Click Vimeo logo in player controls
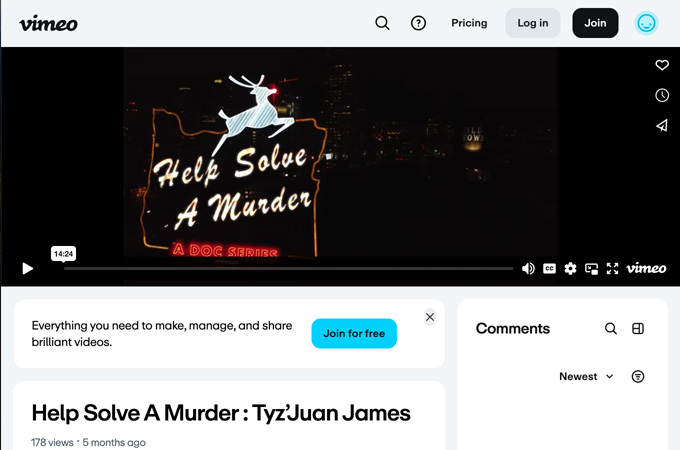680x450 pixels. pos(646,268)
